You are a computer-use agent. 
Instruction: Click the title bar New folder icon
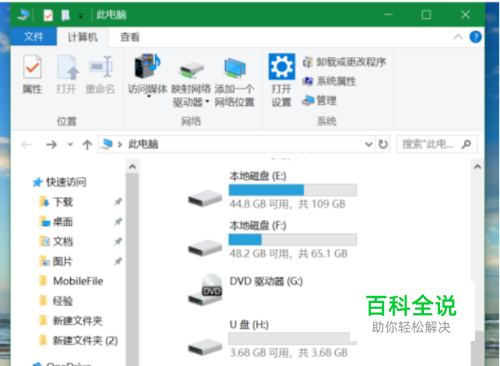(66, 15)
